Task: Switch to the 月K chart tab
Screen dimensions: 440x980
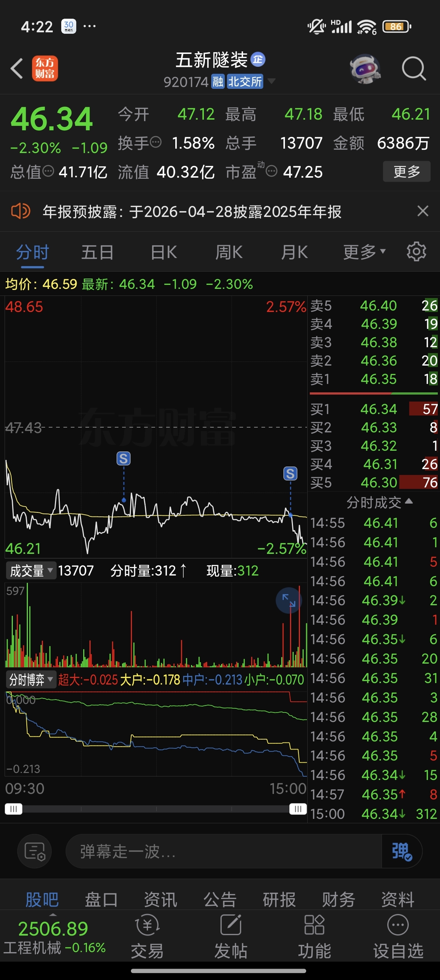Action: [x=294, y=252]
